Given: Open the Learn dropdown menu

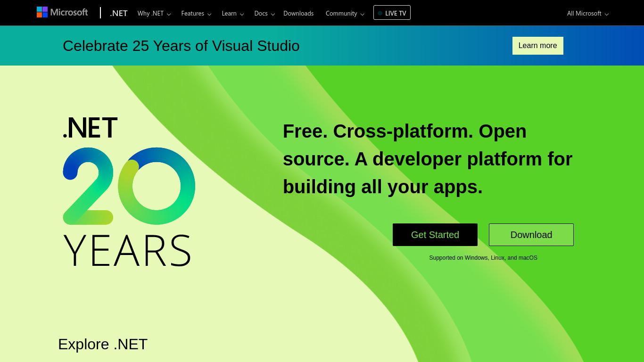Looking at the screenshot, I should [x=233, y=13].
